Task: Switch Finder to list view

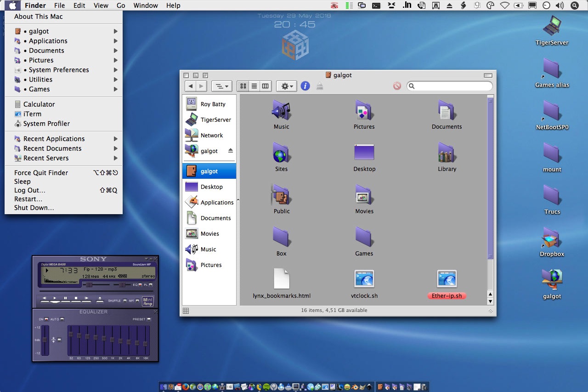Action: 254,86
